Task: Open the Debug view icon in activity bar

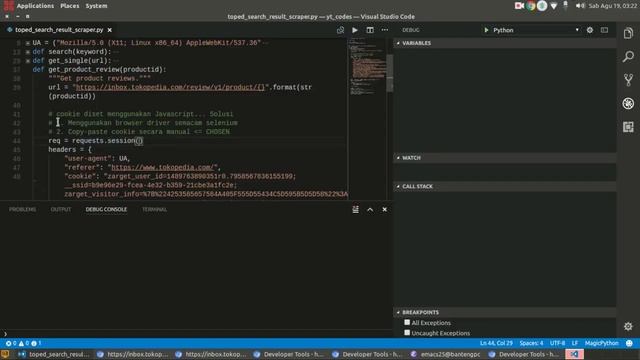Action: (628, 103)
